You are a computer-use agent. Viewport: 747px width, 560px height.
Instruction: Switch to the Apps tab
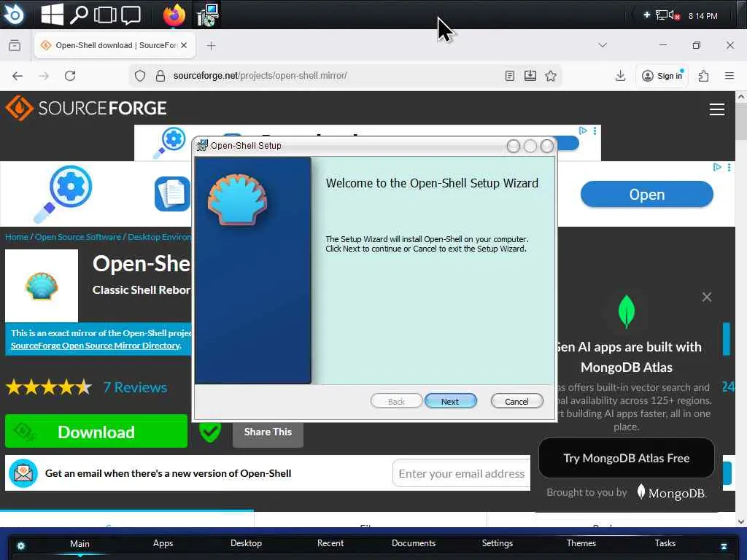(163, 542)
